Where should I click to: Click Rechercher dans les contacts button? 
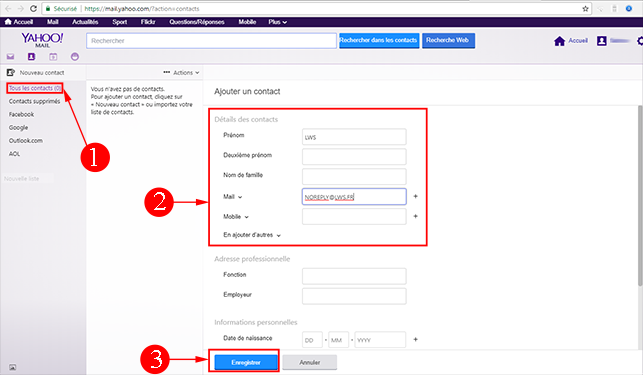pyautogui.click(x=379, y=41)
